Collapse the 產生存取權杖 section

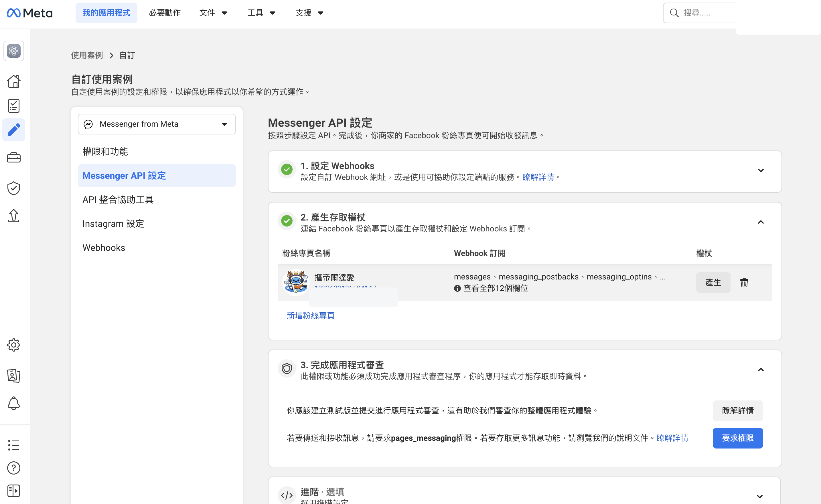coord(761,222)
